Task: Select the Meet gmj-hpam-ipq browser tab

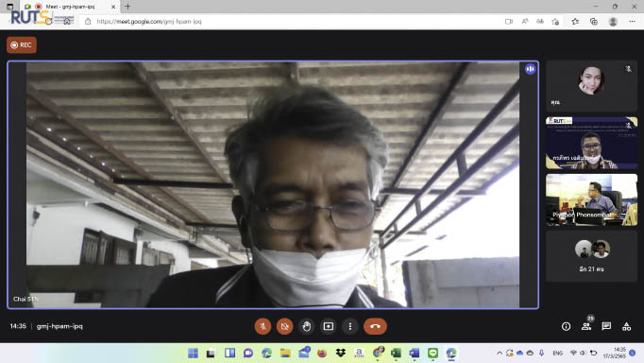Action: coord(70,7)
